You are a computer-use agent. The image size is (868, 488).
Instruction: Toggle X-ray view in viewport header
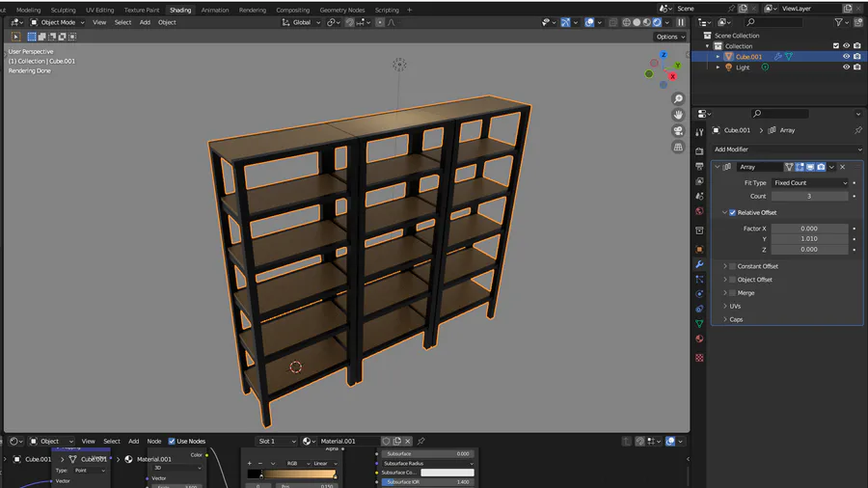coord(612,23)
